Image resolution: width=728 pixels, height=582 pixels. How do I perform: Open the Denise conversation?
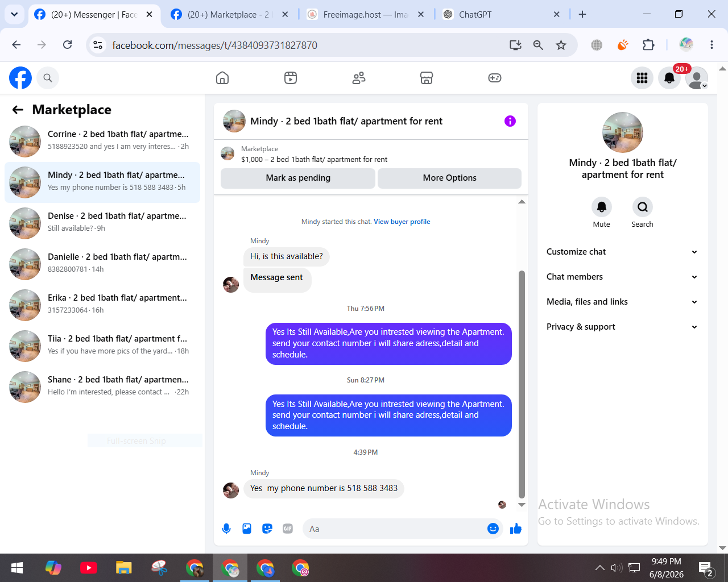(x=102, y=223)
